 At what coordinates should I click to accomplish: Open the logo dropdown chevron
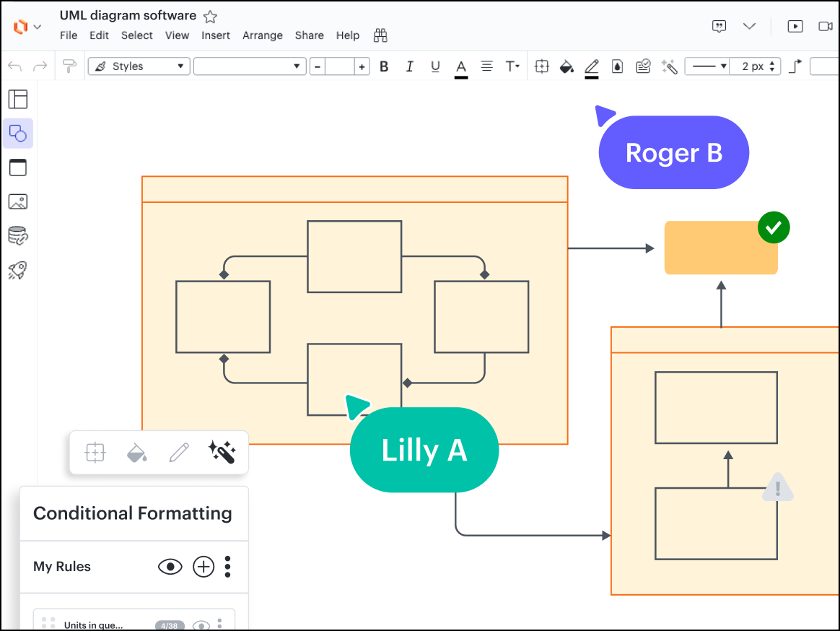[x=38, y=26]
